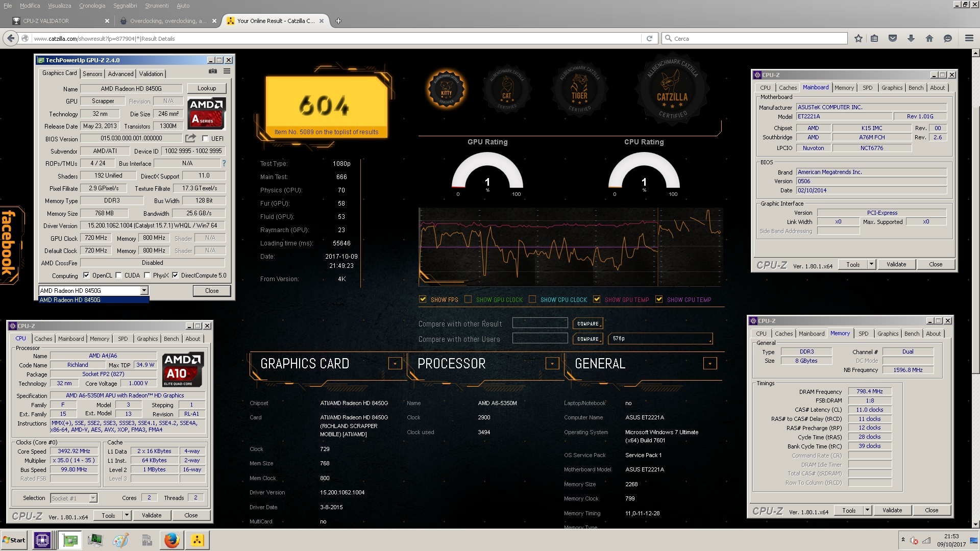Open the Advanced tab in GPU-Z
This screenshot has height=551, width=980.
coord(120,73)
